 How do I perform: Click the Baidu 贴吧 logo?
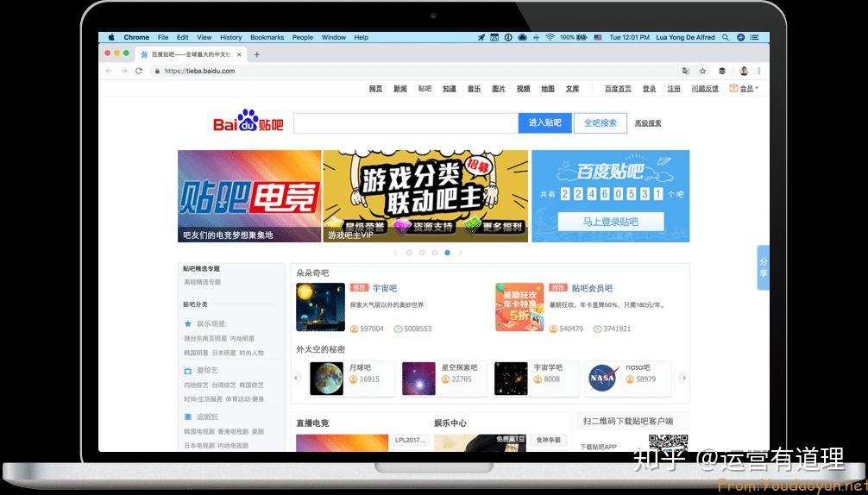(248, 121)
